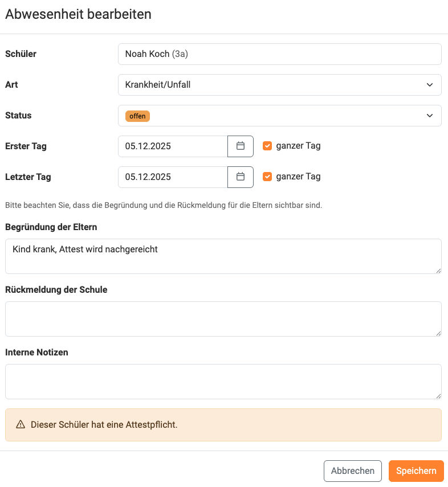
Task: Click the Letzter Tag date field
Action: click(x=172, y=177)
